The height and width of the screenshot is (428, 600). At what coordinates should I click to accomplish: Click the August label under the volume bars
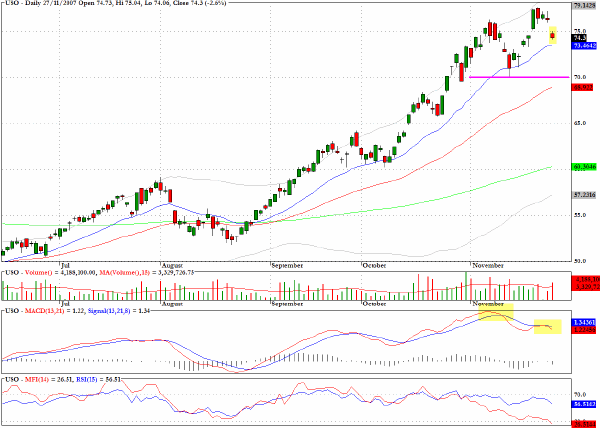tap(172, 304)
